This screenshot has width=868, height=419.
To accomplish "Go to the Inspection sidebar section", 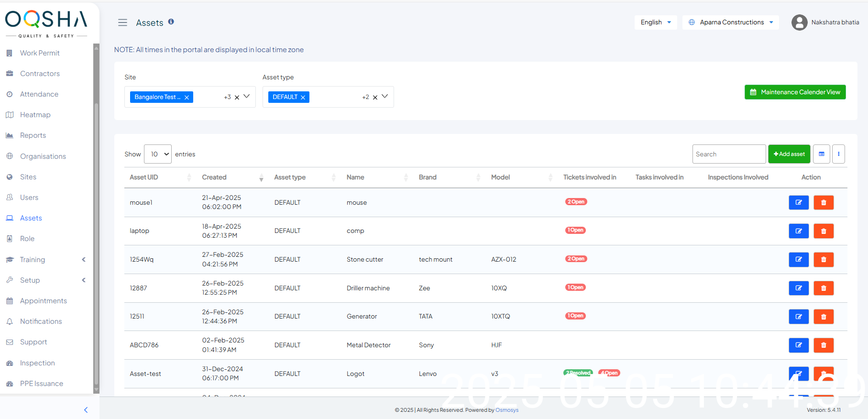I will [x=37, y=363].
